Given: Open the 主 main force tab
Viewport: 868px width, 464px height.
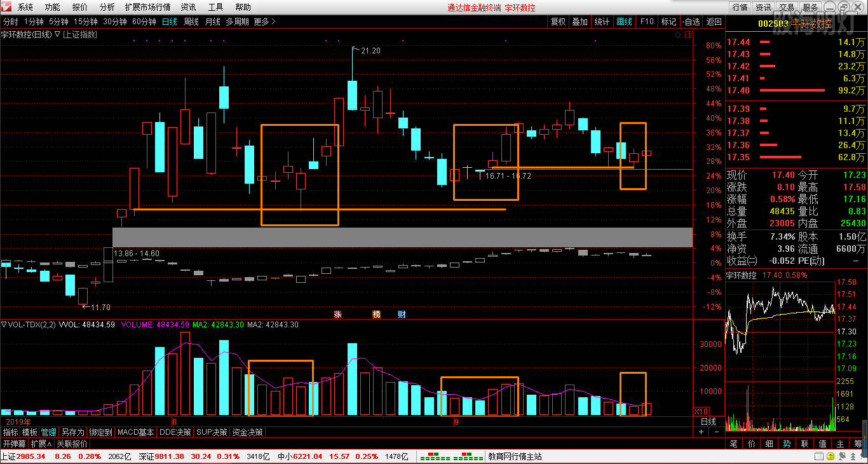Looking at the screenshot, I should [840, 444].
